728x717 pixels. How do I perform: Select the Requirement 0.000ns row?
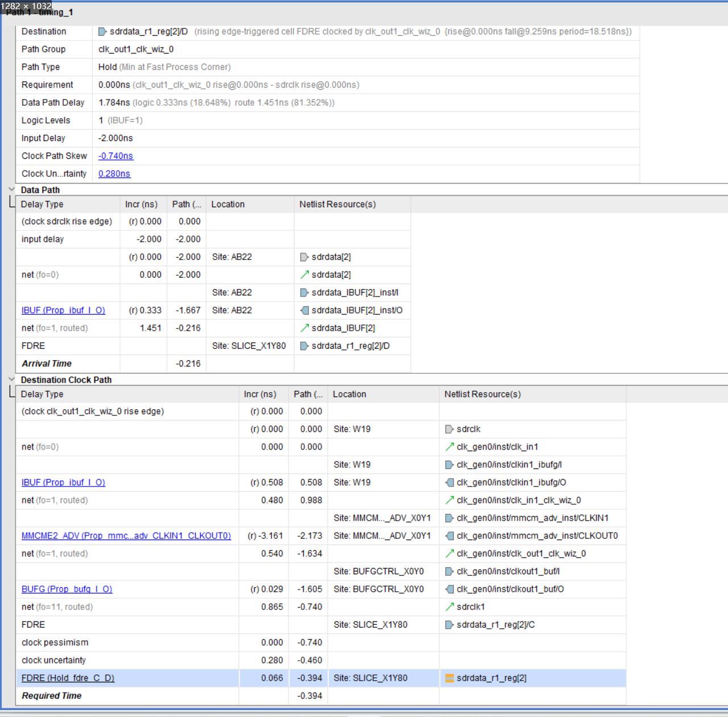(x=328, y=85)
